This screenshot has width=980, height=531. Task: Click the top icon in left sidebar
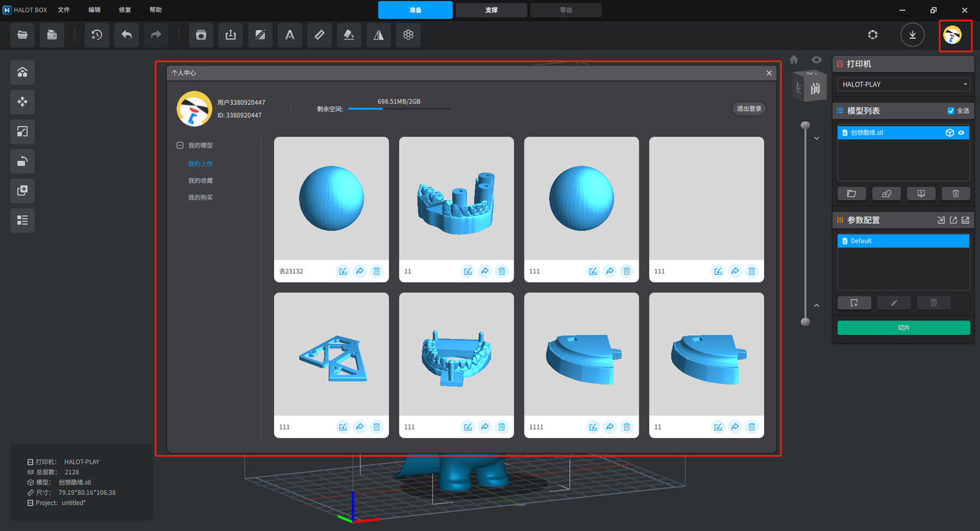pos(22,72)
